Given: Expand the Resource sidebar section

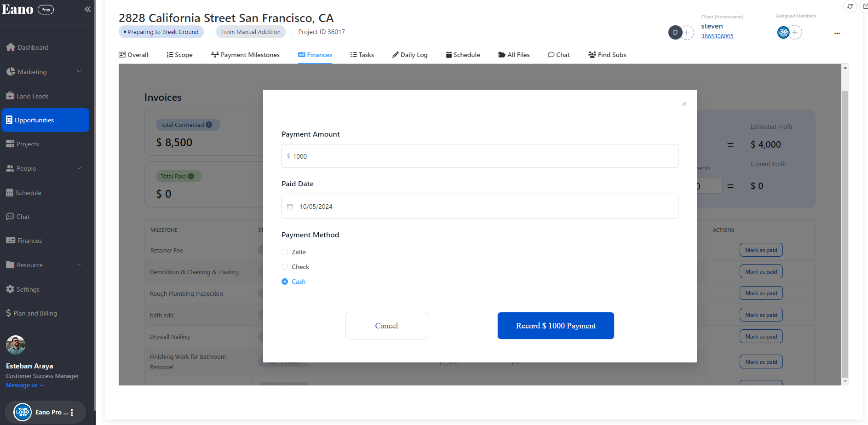Looking at the screenshot, I should (79, 265).
